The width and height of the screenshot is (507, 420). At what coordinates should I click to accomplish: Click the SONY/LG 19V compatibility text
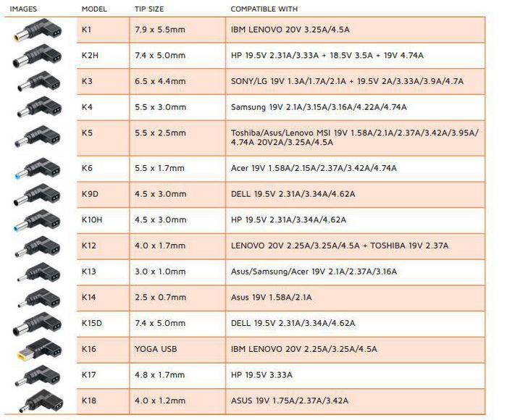[x=347, y=82]
